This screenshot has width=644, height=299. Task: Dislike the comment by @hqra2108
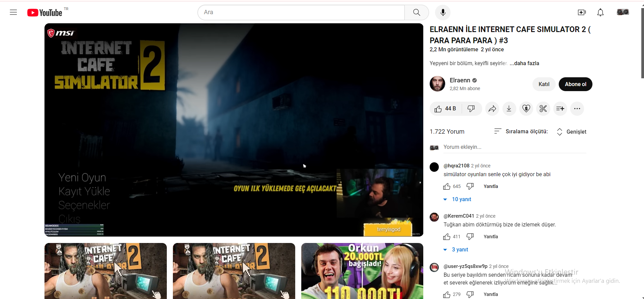(x=470, y=186)
